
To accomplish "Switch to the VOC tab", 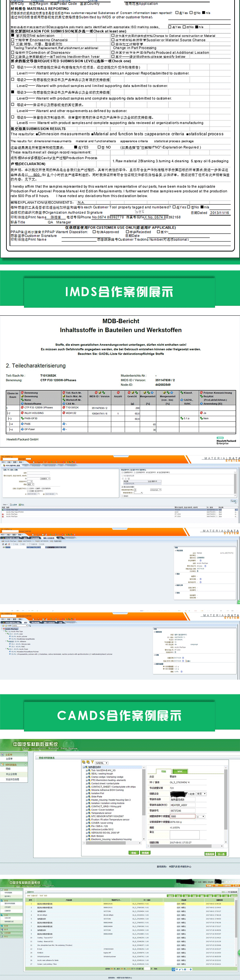I will [180, 771].
